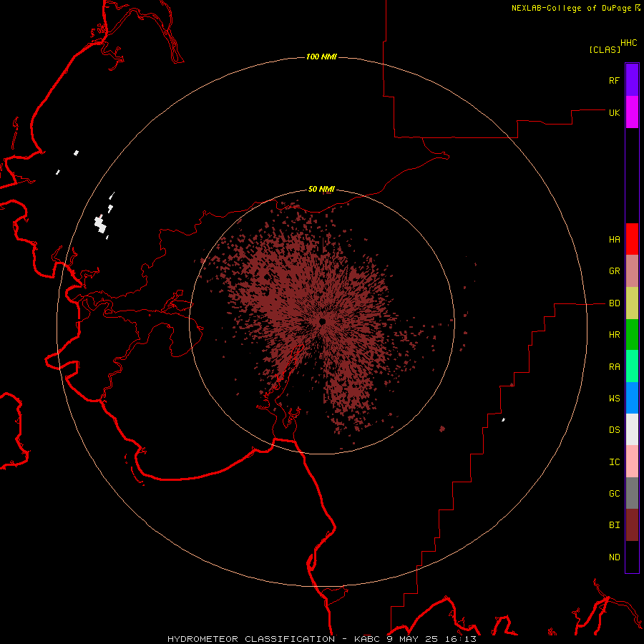
Task: Click the UK magenta legend swatch
Action: [632, 112]
